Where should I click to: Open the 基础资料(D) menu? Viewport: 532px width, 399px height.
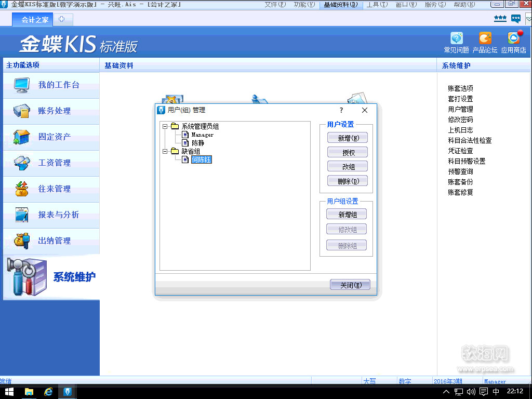pos(341,4)
